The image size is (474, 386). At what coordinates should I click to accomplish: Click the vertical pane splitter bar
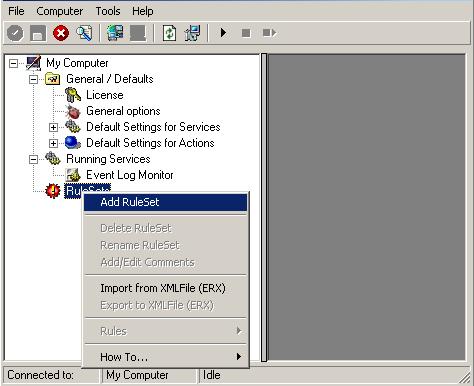tap(264, 207)
